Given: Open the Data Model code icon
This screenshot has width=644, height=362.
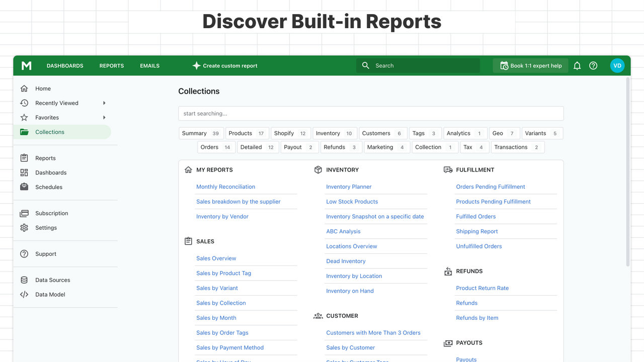Looking at the screenshot, I should point(24,294).
